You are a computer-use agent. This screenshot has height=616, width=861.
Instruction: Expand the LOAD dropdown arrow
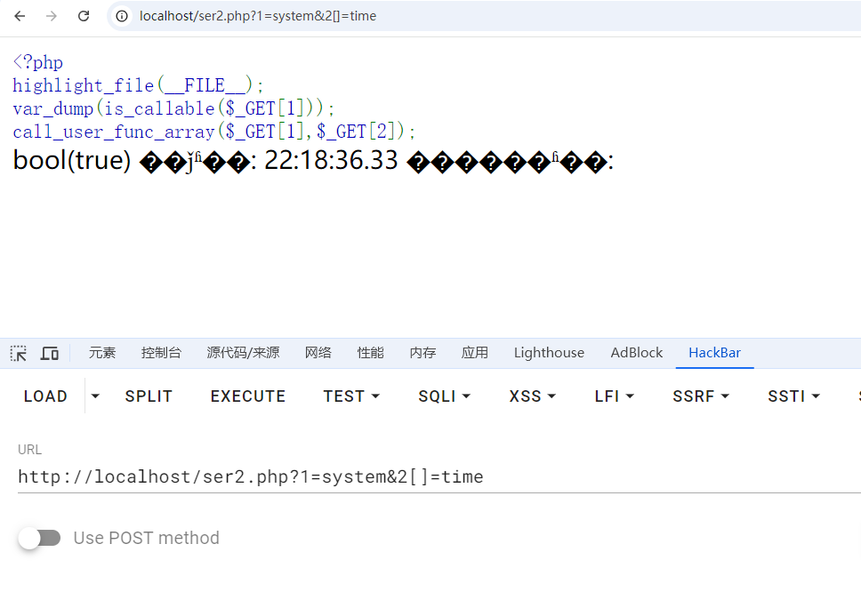click(95, 396)
